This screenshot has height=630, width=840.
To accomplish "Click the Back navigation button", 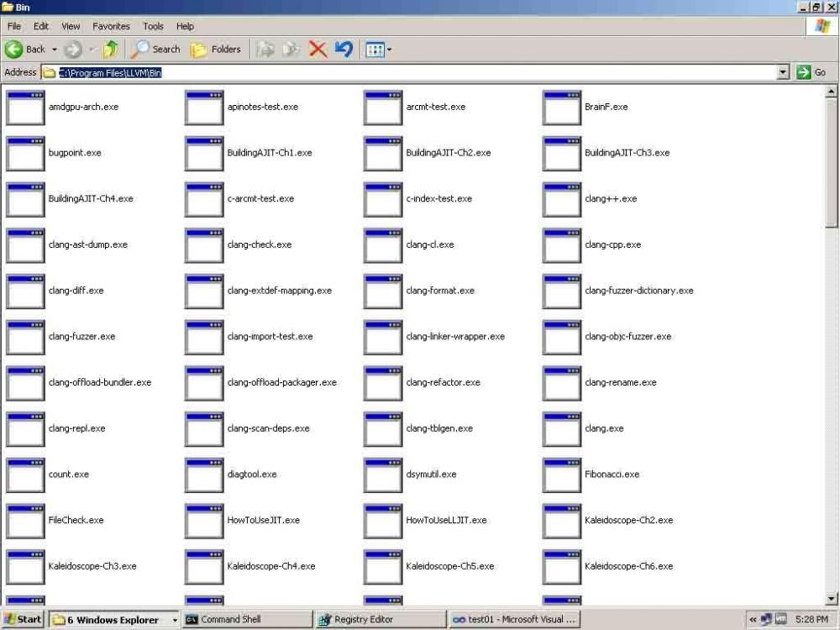I will click(x=25, y=50).
